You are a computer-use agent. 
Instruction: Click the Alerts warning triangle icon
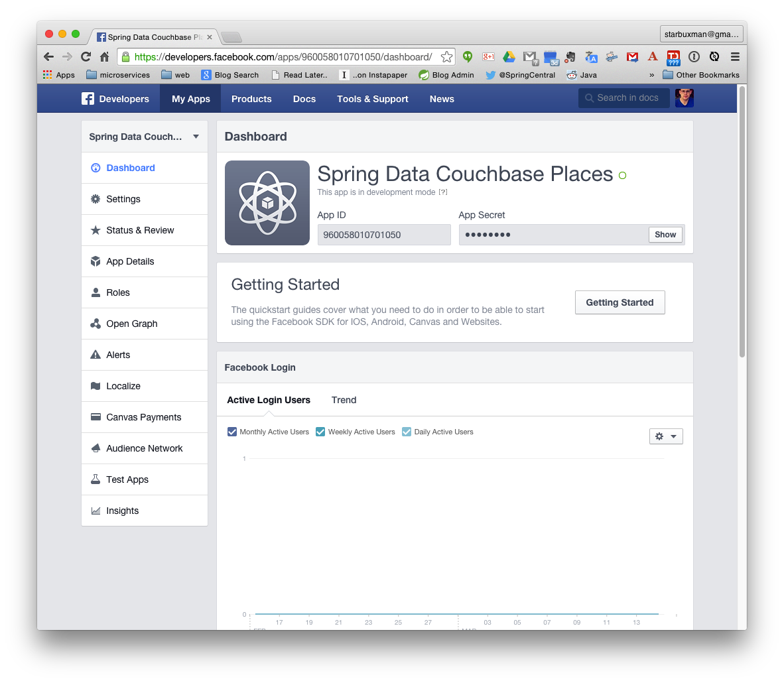96,355
